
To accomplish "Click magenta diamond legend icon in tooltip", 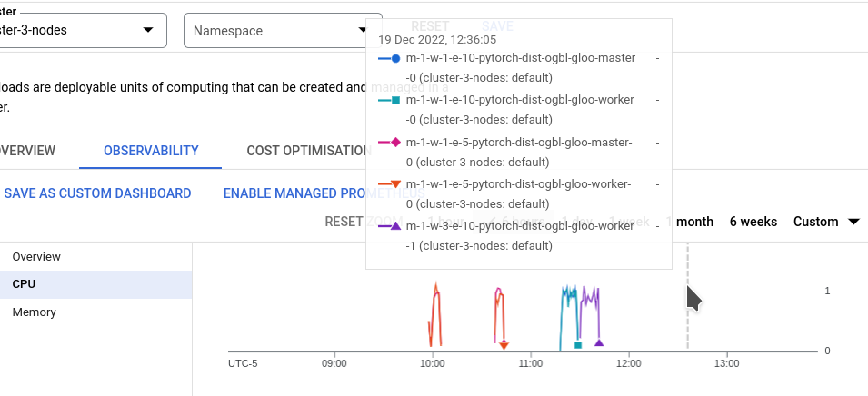I will pos(394,143).
